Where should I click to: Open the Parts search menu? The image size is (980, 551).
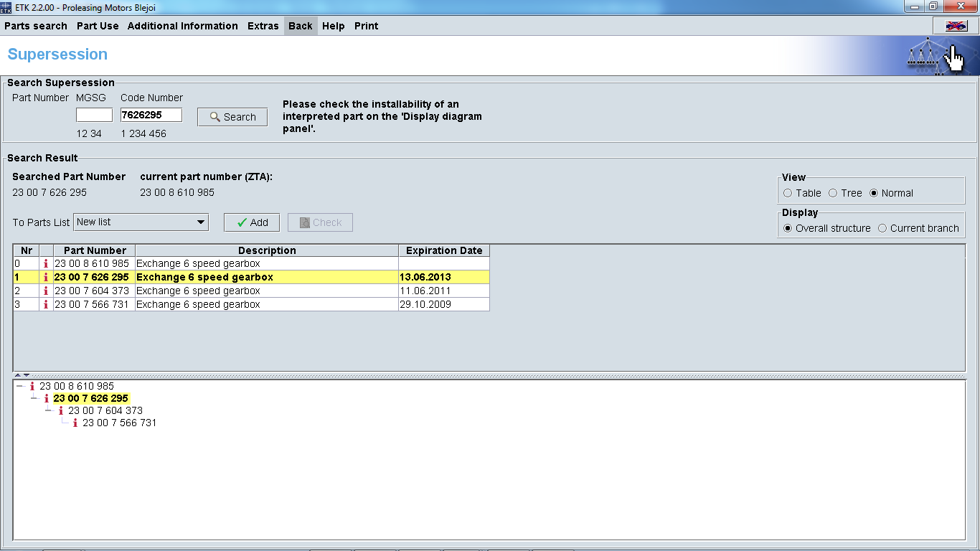[36, 26]
